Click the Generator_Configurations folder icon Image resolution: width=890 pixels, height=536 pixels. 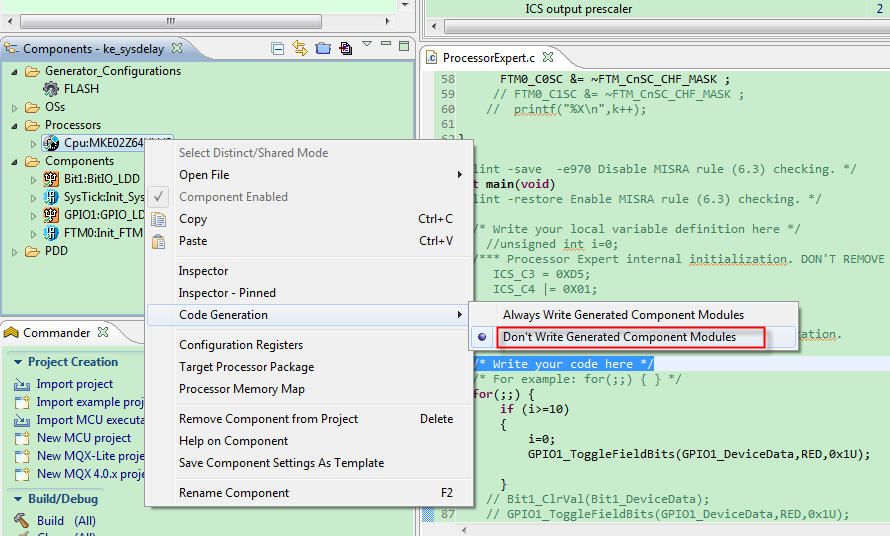(x=32, y=72)
